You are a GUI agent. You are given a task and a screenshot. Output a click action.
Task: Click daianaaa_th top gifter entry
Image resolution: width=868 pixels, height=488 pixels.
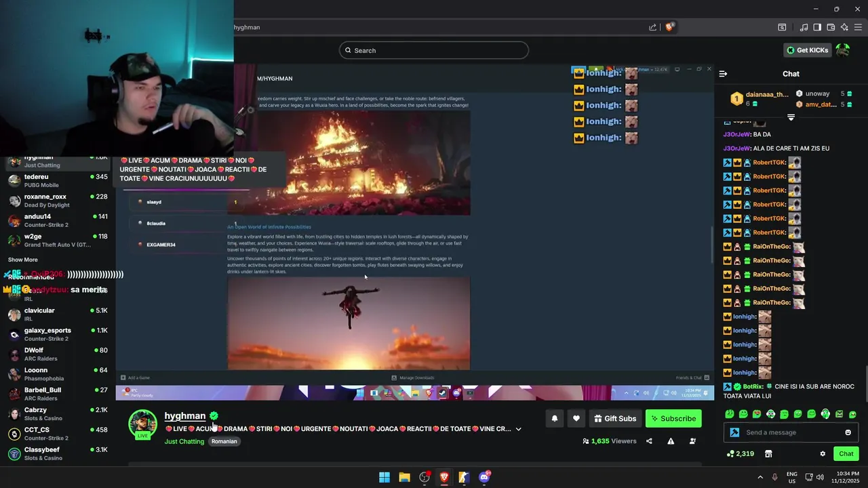coord(760,99)
